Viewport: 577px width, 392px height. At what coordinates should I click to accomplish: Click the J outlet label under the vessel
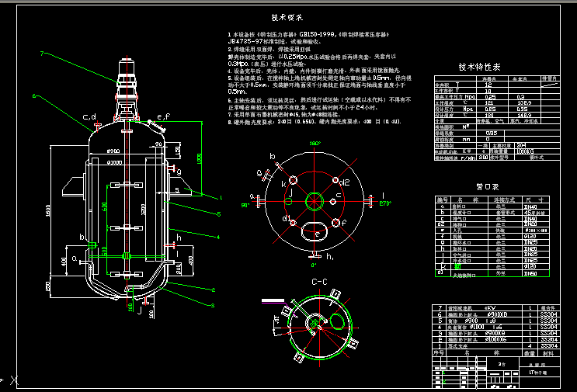point(140,310)
